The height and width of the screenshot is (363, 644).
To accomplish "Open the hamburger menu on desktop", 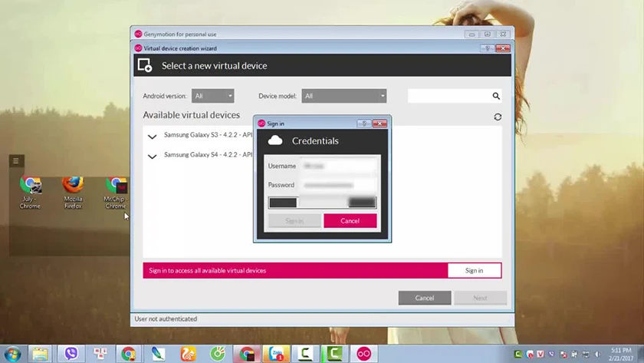I will coord(16,160).
